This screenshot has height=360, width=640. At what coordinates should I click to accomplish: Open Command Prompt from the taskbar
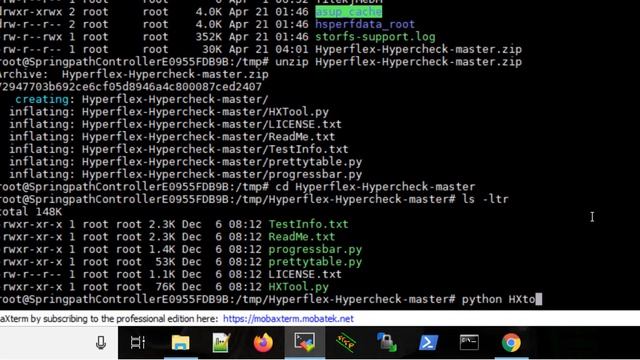[x=469, y=342]
